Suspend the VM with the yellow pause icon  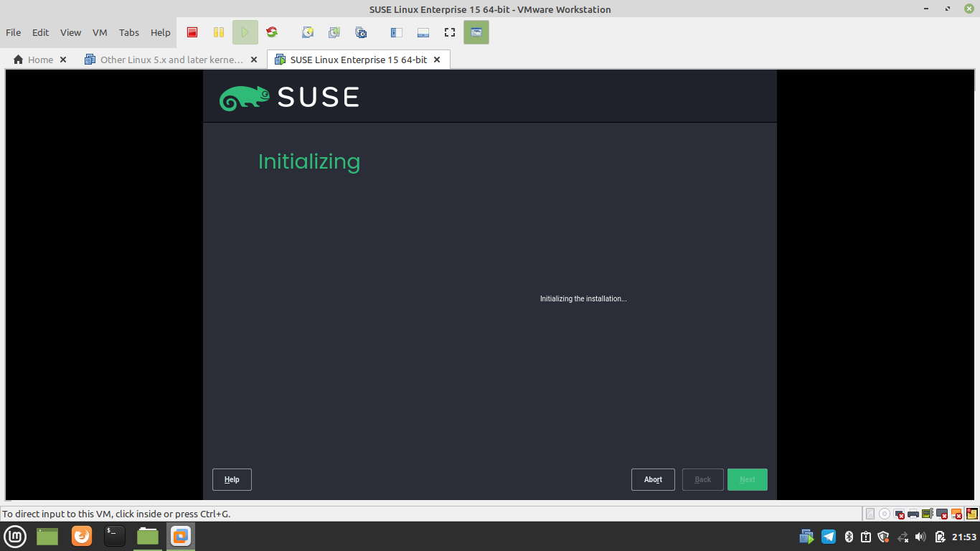click(x=219, y=32)
